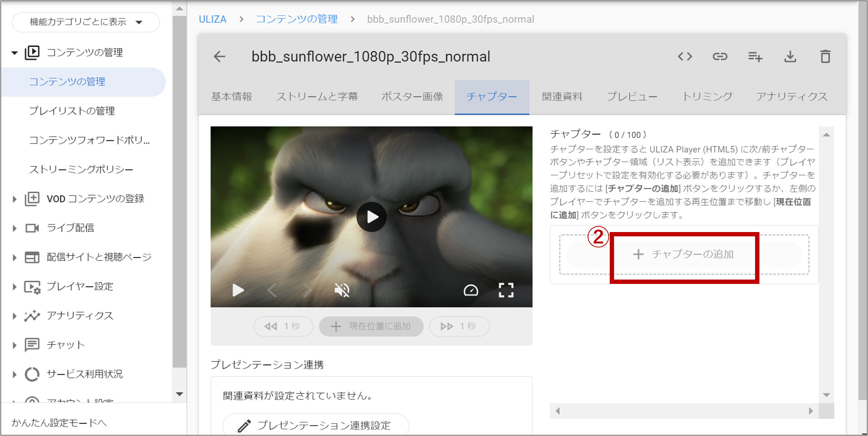Click the copy link icon in header
Viewport: 868px width, 436px height.
click(x=720, y=56)
